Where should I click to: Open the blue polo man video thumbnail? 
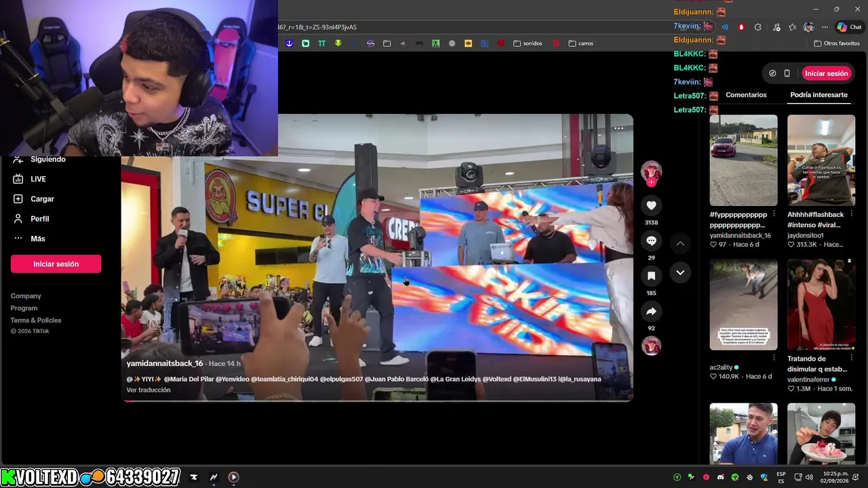[x=743, y=434]
